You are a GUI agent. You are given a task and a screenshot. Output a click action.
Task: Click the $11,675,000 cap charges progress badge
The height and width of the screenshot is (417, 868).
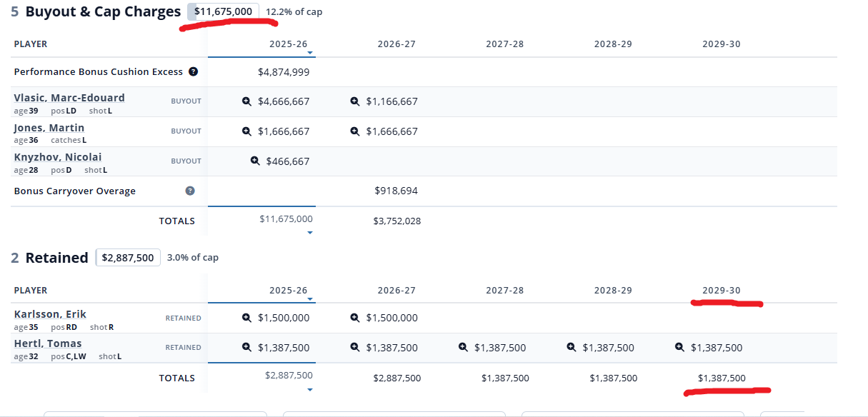223,11
